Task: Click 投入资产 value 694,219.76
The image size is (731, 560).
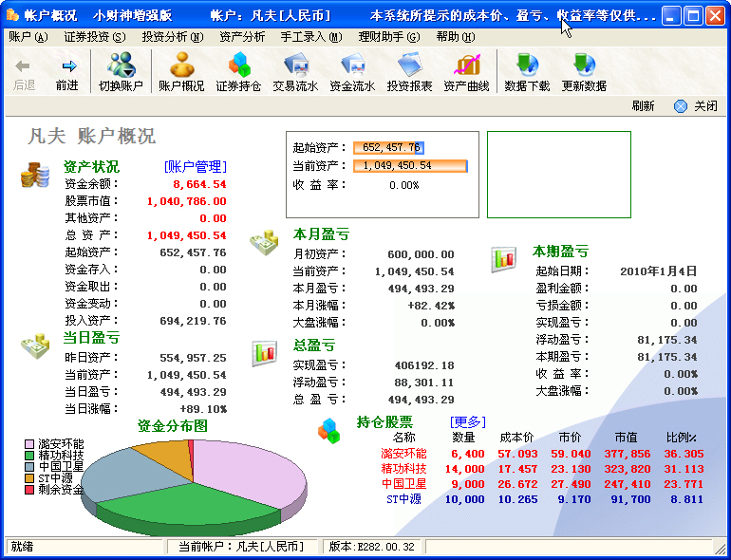Action: 193,321
